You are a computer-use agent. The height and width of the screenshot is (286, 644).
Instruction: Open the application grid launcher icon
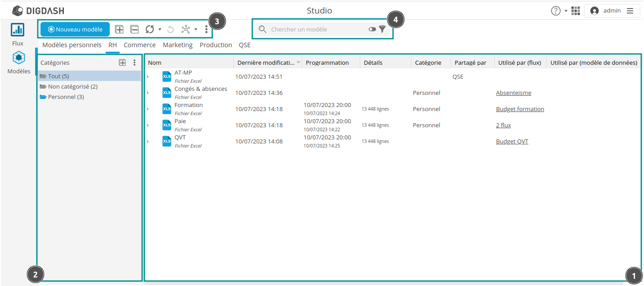tap(576, 11)
